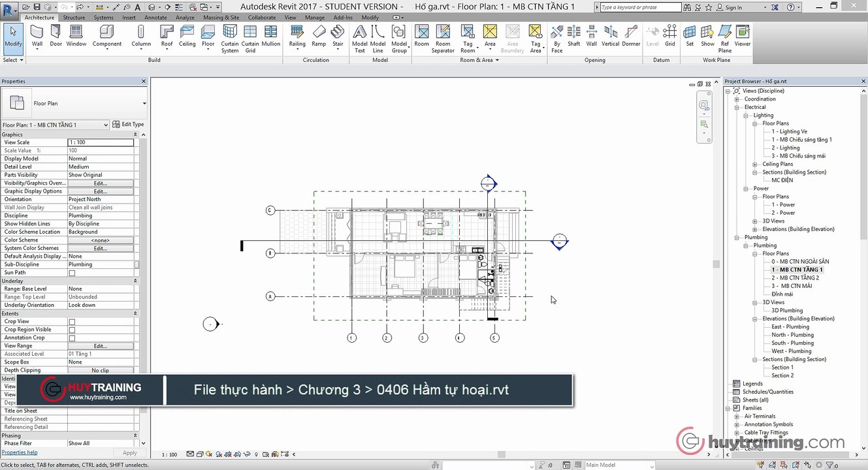Select the Mullion tool

(271, 36)
